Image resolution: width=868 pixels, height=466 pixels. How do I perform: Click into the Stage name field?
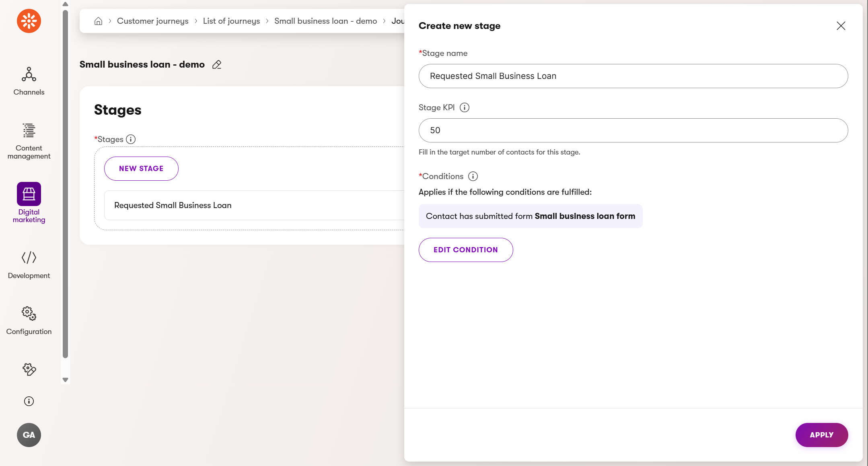click(x=633, y=76)
